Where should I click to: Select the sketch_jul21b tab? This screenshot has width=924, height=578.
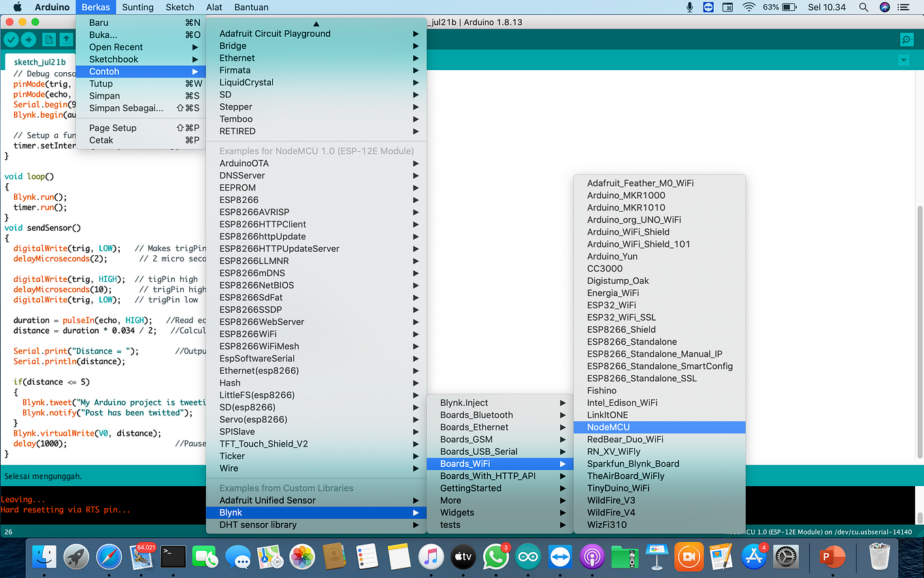pos(39,61)
